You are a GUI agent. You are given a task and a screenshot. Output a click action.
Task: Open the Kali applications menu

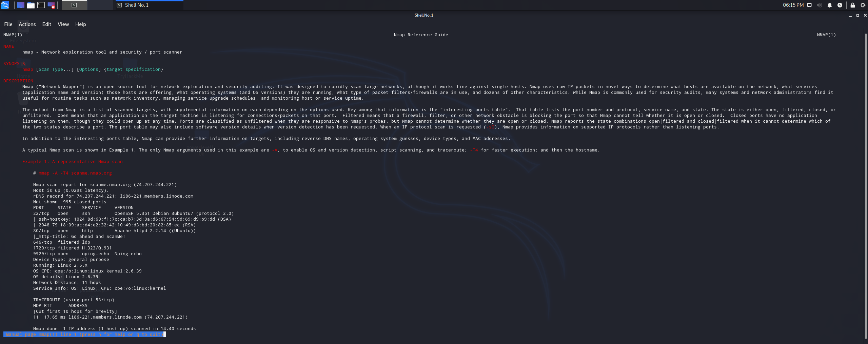(x=5, y=5)
